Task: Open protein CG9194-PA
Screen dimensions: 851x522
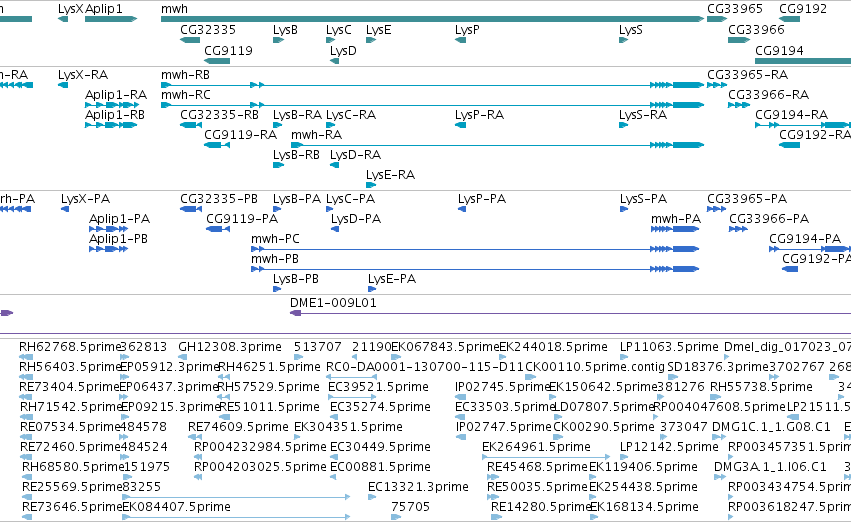Action: pyautogui.click(x=810, y=249)
